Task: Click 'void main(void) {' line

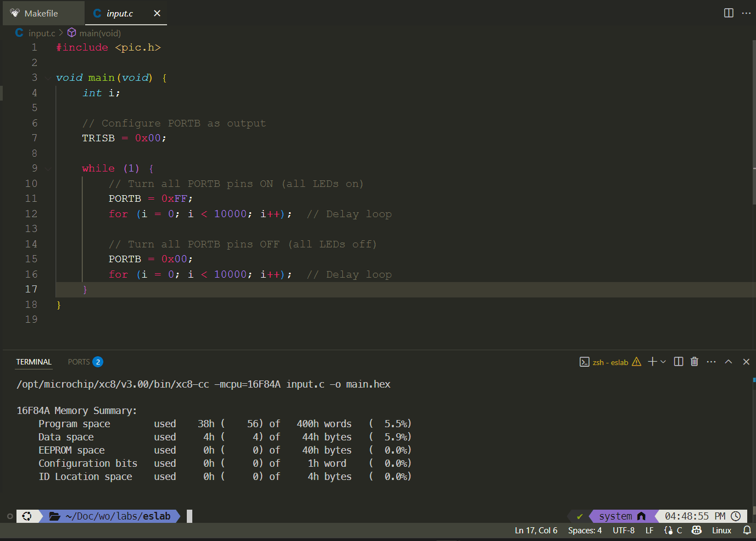Action: click(x=112, y=78)
